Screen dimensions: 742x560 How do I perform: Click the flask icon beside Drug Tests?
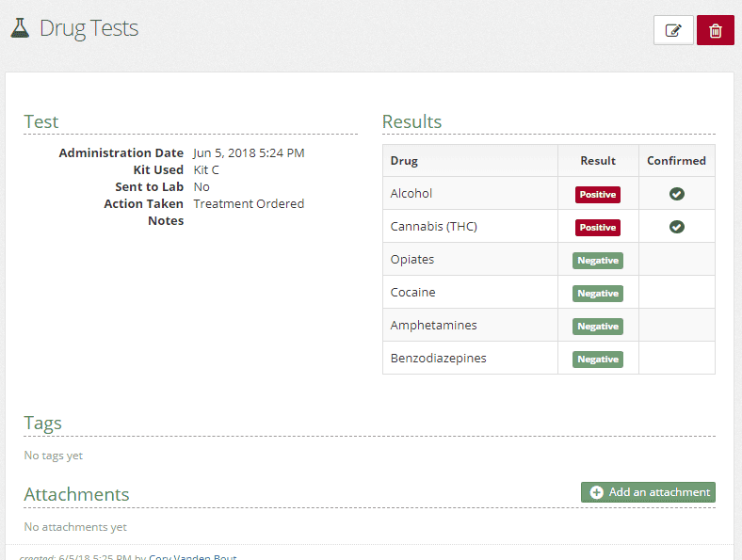coord(20,28)
